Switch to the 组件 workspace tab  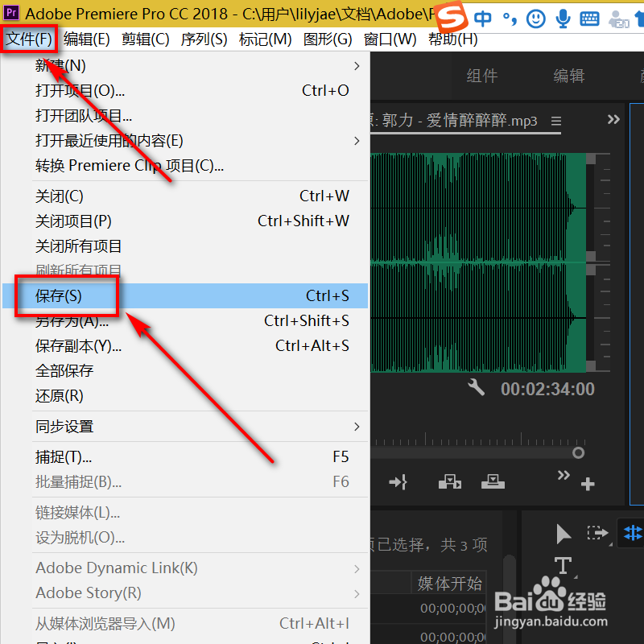[482, 75]
